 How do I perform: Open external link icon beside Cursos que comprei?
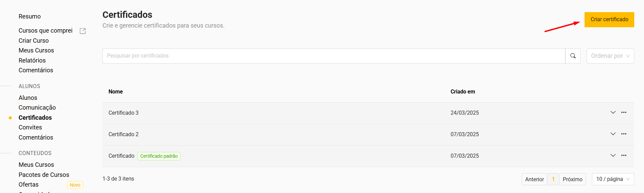(83, 31)
